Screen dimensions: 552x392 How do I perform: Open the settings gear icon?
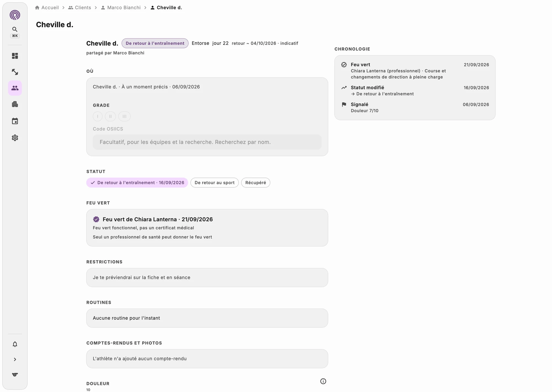point(15,138)
